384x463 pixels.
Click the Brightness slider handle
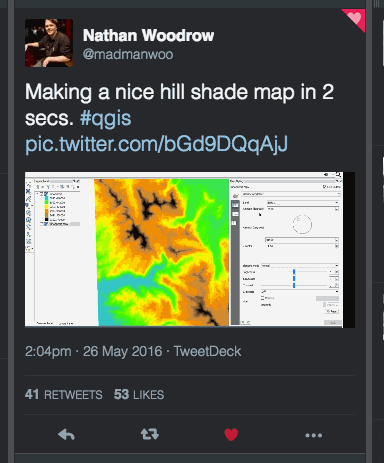294,272
